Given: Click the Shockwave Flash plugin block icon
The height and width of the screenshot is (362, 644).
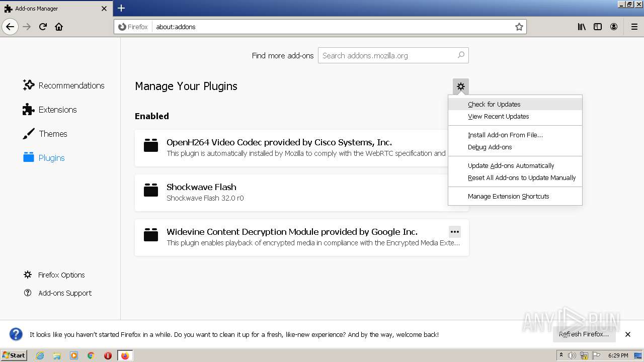Looking at the screenshot, I should 151,190.
